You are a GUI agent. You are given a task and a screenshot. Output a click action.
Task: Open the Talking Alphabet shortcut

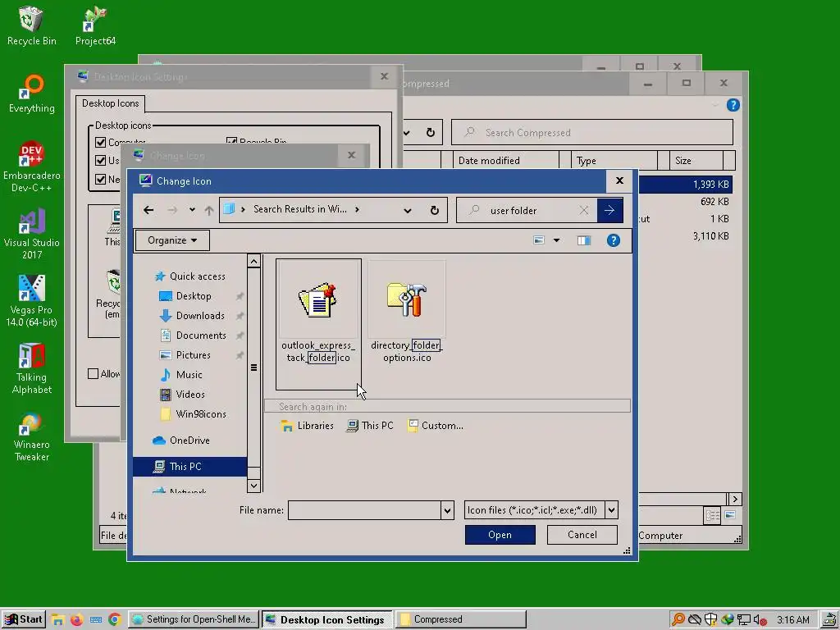coord(32,368)
